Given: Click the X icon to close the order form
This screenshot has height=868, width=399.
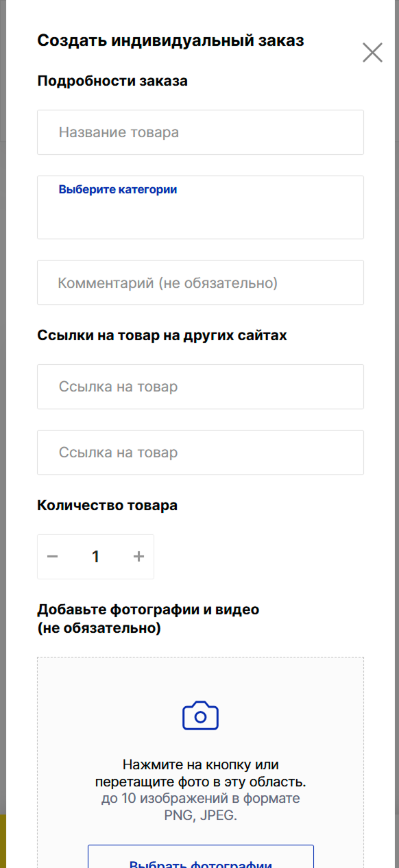Looking at the screenshot, I should coord(372,51).
